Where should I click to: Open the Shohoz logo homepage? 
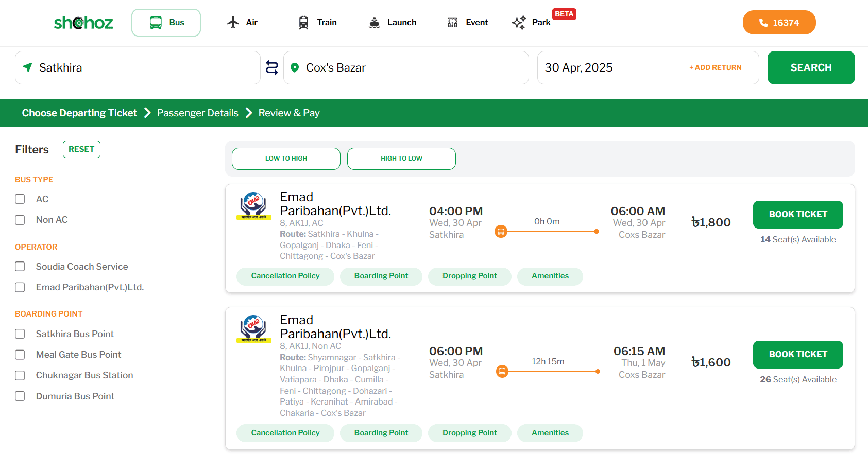click(83, 23)
